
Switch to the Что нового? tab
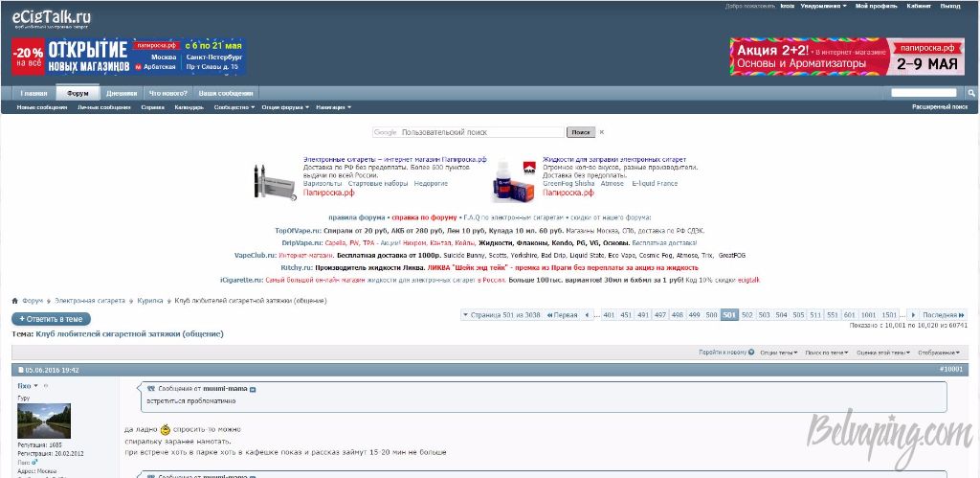(167, 93)
